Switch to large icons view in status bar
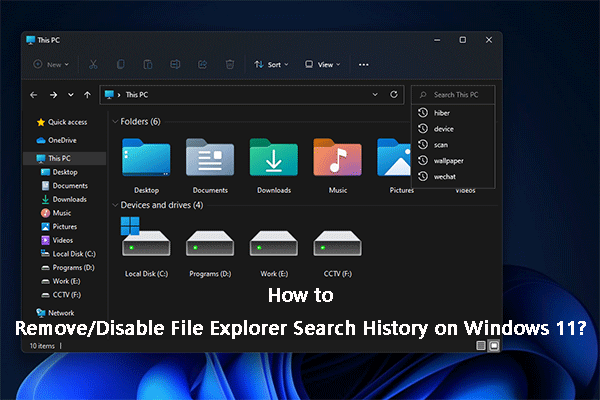Screen dimensions: 600x400 click(x=494, y=346)
